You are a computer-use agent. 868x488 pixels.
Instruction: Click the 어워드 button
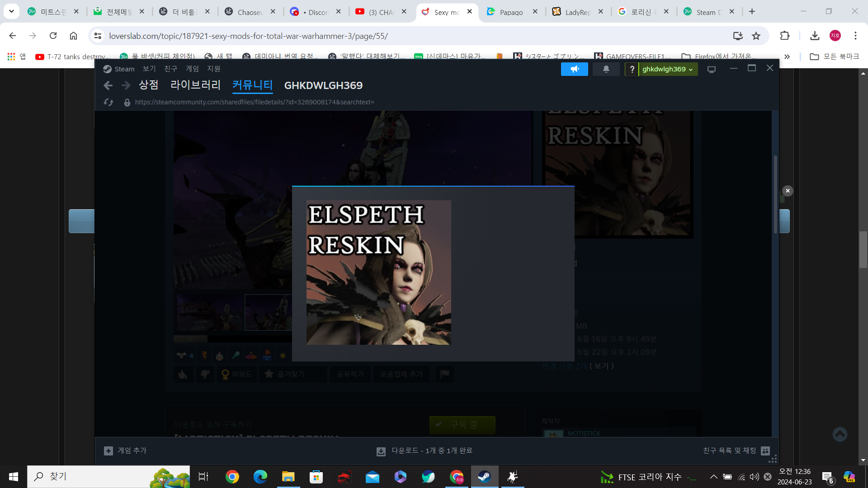(236, 374)
